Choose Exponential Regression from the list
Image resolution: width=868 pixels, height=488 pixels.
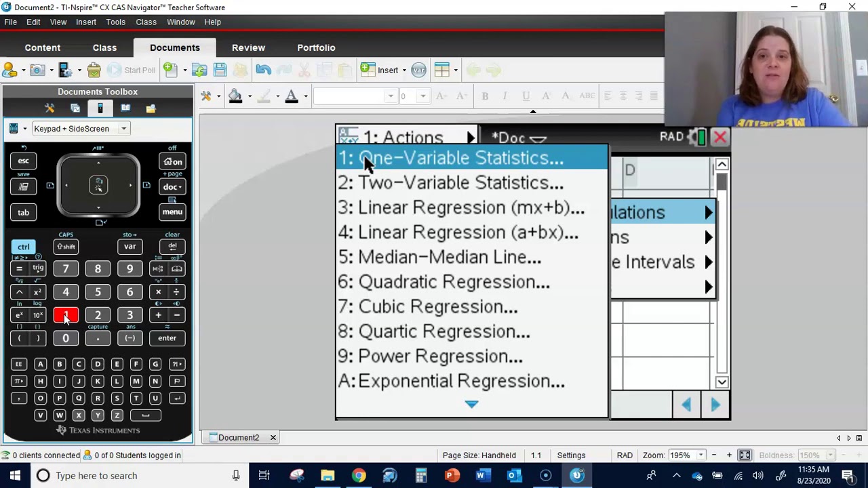point(472,381)
